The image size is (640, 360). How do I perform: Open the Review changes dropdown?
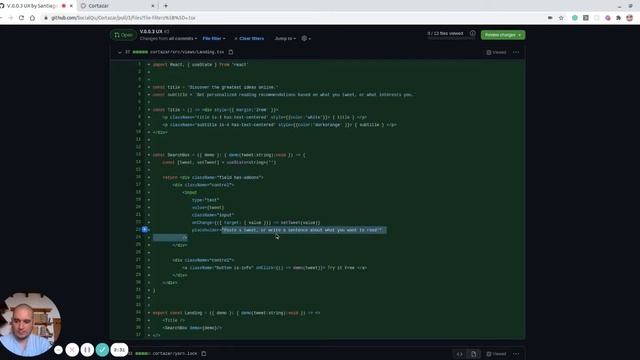pyautogui.click(x=503, y=35)
